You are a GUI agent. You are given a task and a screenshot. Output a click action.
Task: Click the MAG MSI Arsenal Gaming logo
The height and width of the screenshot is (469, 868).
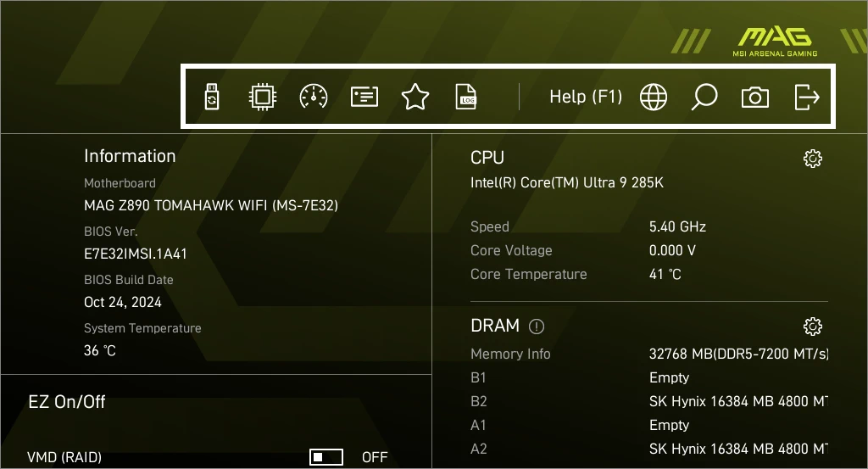click(775, 42)
